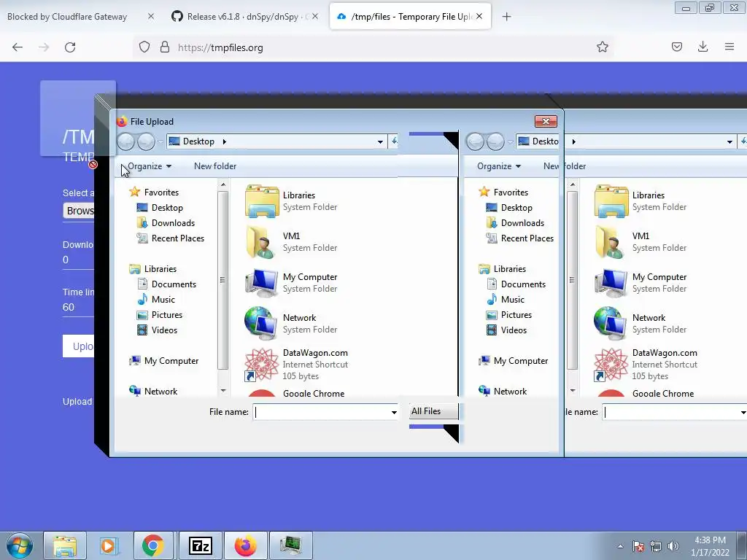Select My Computer in right dialog file list
The height and width of the screenshot is (560, 747).
[640, 283]
